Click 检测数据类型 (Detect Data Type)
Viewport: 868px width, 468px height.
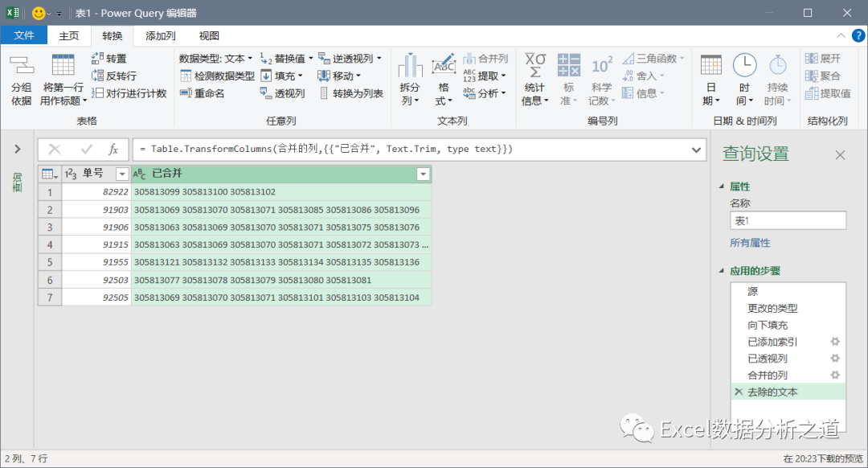click(x=218, y=76)
